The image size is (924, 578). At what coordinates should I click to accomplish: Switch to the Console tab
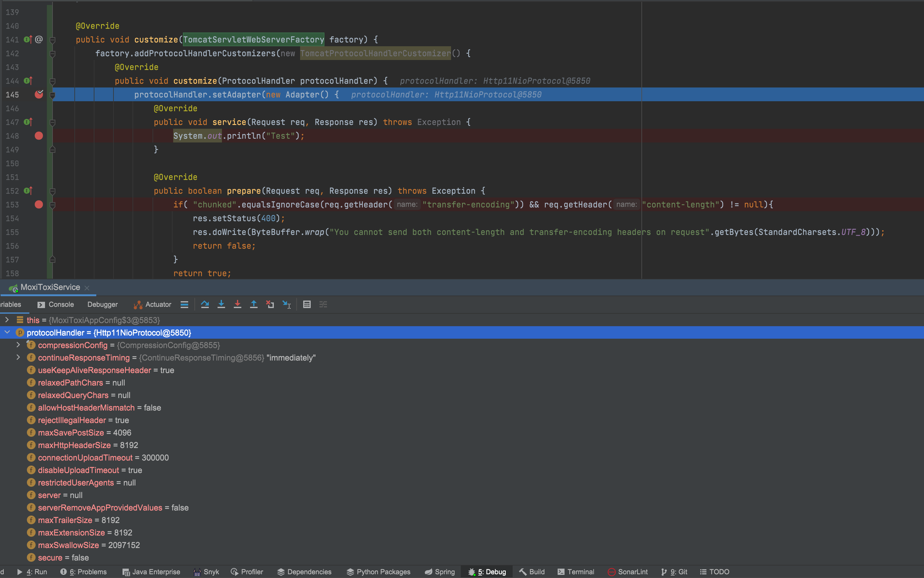(x=56, y=304)
